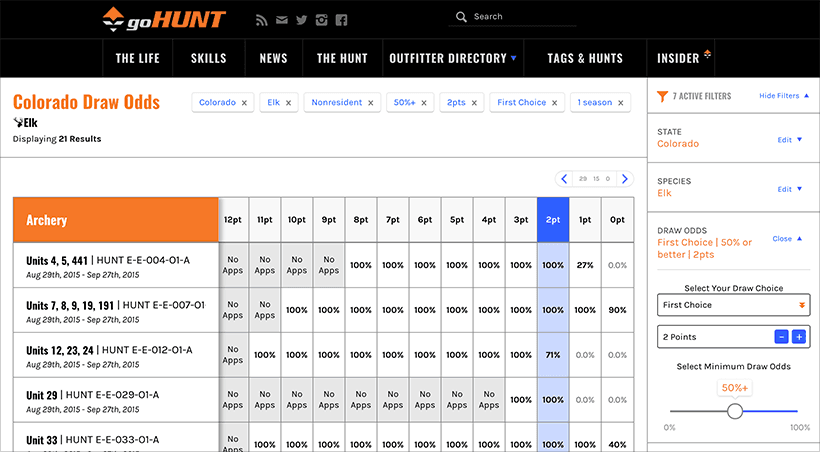Viewport: 820px width, 452px height.
Task: Click Hide Filters link
Action: 784,96
